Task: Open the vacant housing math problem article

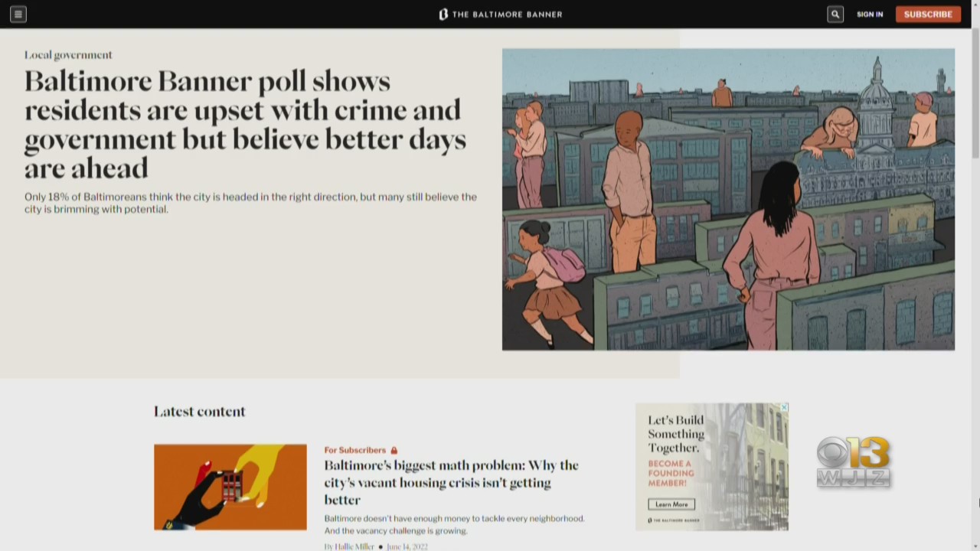Action: click(x=451, y=482)
